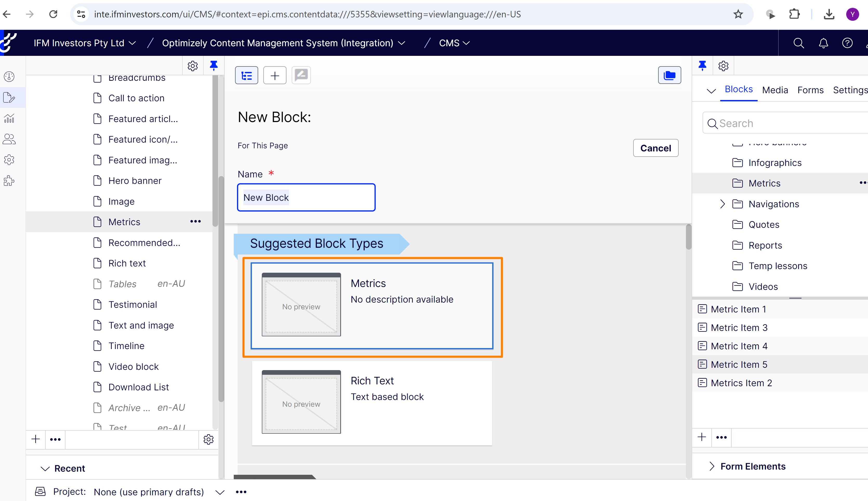Click the Cancel button
This screenshot has width=868, height=501.
click(x=655, y=148)
